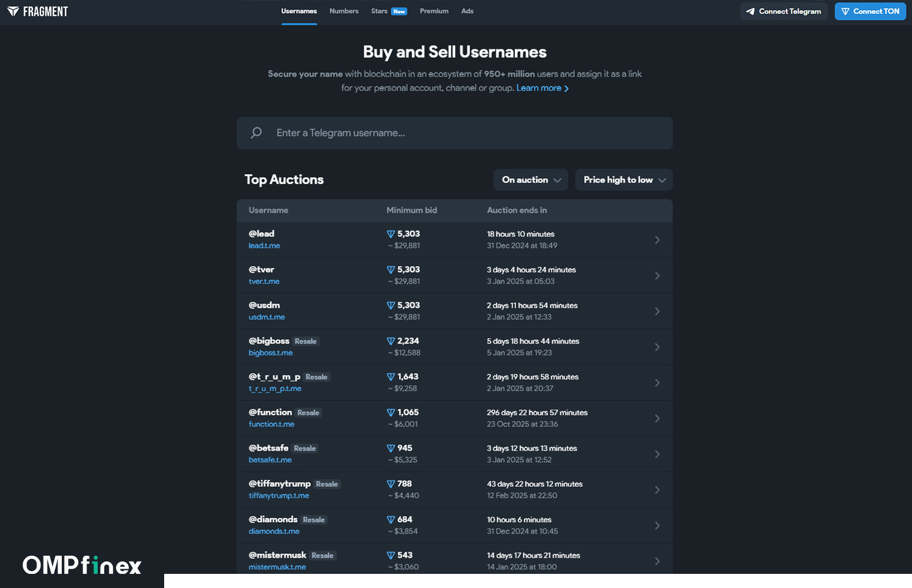The height and width of the screenshot is (588, 912).
Task: Go to the Ads tab
Action: click(467, 11)
